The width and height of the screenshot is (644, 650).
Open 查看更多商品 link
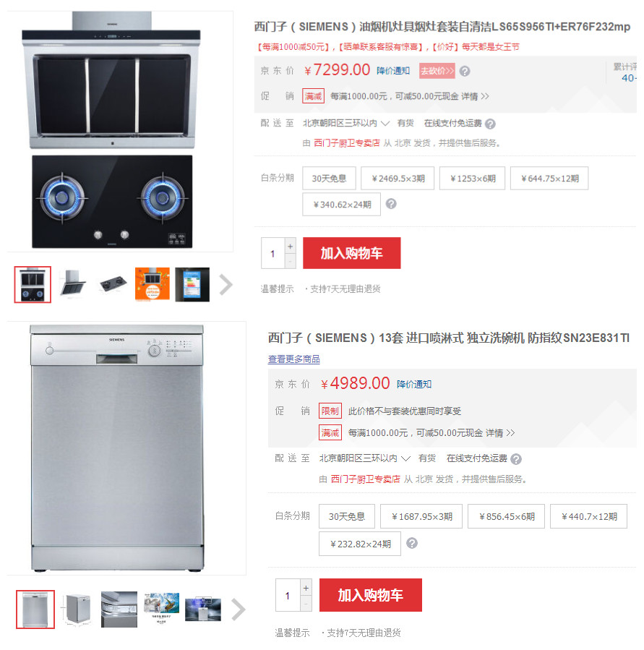tap(294, 359)
